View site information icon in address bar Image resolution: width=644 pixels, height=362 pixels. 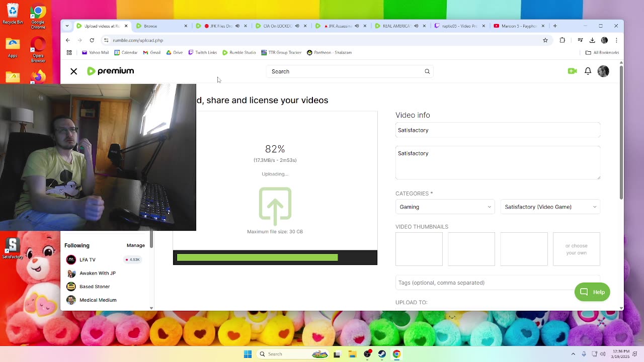106,40
